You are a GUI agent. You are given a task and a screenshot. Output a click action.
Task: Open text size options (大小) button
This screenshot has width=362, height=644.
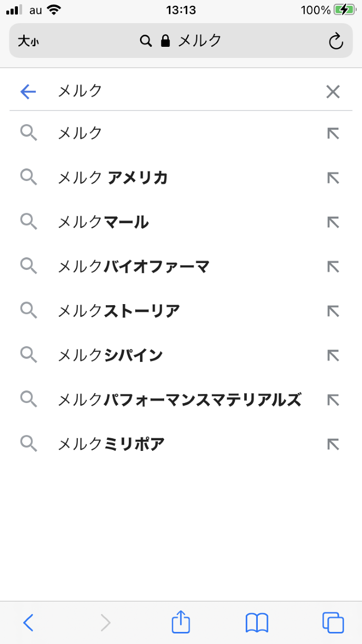click(28, 41)
